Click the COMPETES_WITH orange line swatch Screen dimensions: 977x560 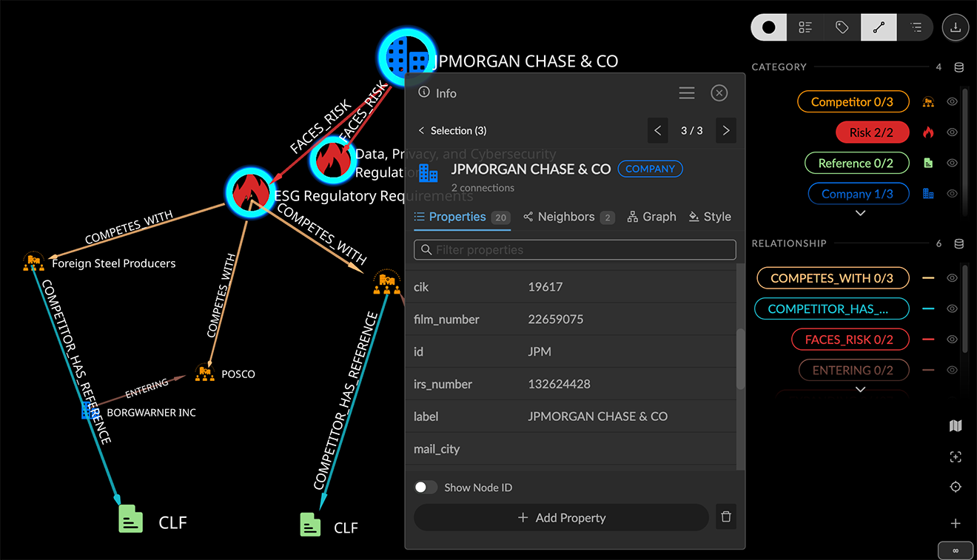[928, 278]
